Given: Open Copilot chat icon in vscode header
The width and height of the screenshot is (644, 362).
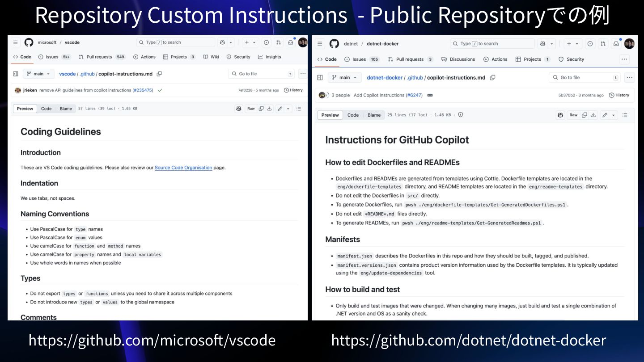Looking at the screenshot, I should 222,42.
